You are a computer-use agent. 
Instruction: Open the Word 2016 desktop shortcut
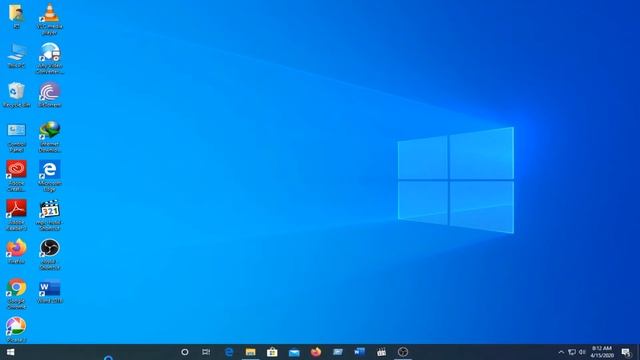click(50, 291)
